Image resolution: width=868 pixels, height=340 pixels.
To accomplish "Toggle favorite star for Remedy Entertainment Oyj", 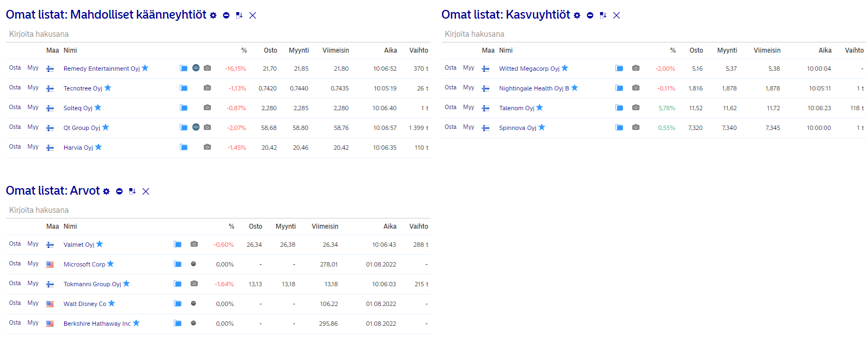I will (145, 68).
